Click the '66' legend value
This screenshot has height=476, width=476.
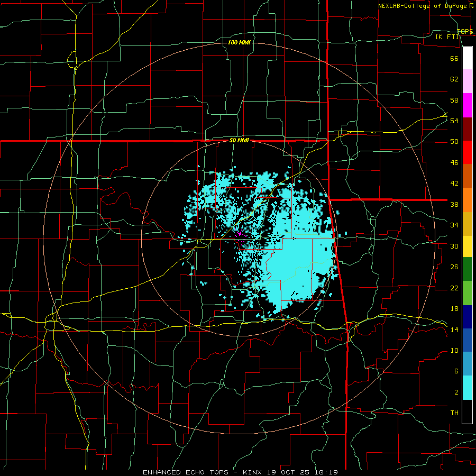[x=454, y=58]
